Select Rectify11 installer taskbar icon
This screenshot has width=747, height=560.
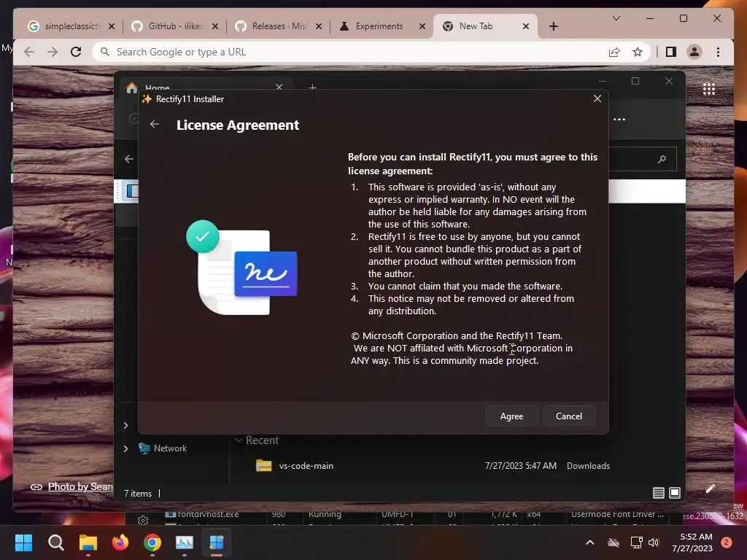(217, 542)
